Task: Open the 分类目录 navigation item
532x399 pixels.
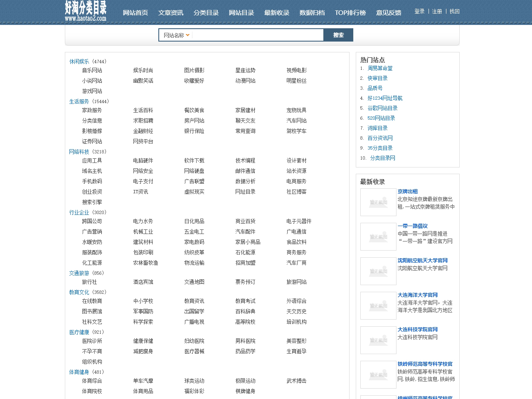Action: tap(206, 13)
